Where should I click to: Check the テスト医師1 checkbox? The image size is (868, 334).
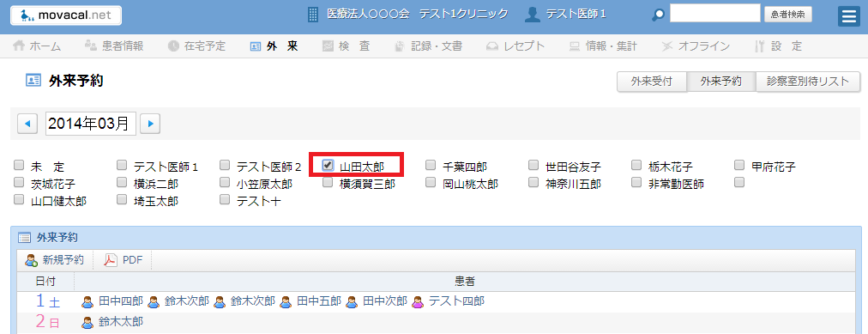coord(123,165)
